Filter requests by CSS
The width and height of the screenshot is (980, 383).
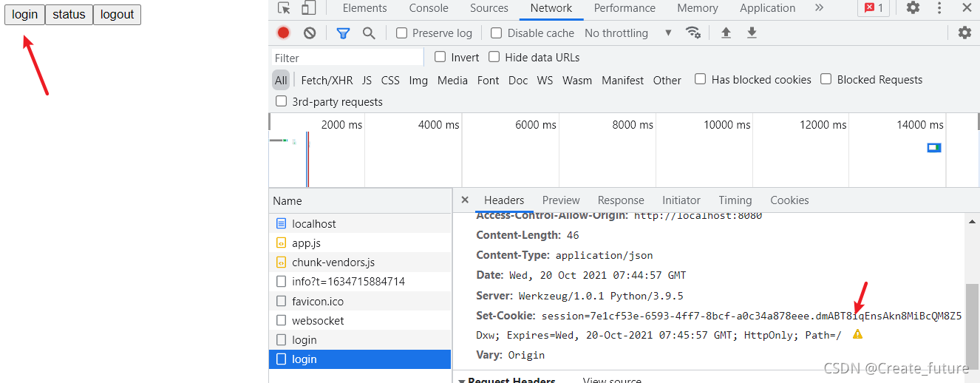(x=390, y=80)
